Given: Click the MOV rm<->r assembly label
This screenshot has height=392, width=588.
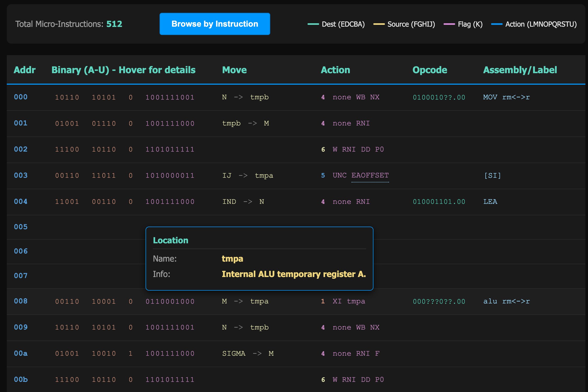Looking at the screenshot, I should pos(506,97).
